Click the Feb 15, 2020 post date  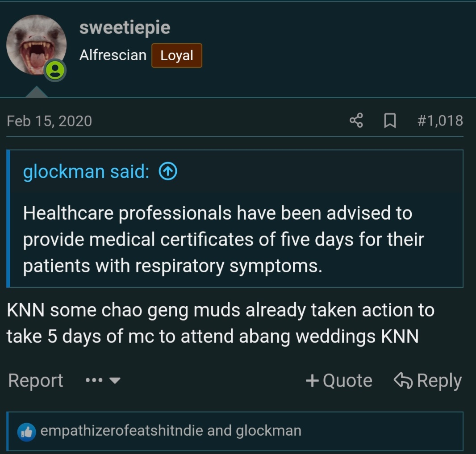coord(49,121)
